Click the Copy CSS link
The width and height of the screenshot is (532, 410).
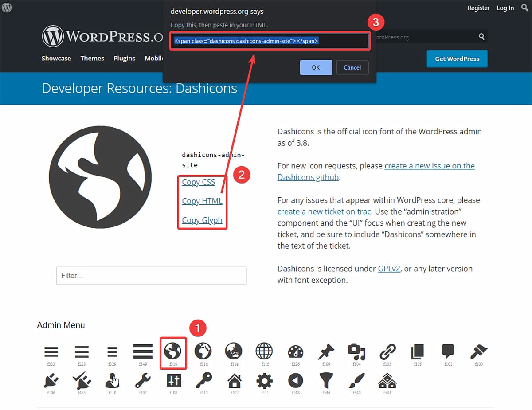199,182
